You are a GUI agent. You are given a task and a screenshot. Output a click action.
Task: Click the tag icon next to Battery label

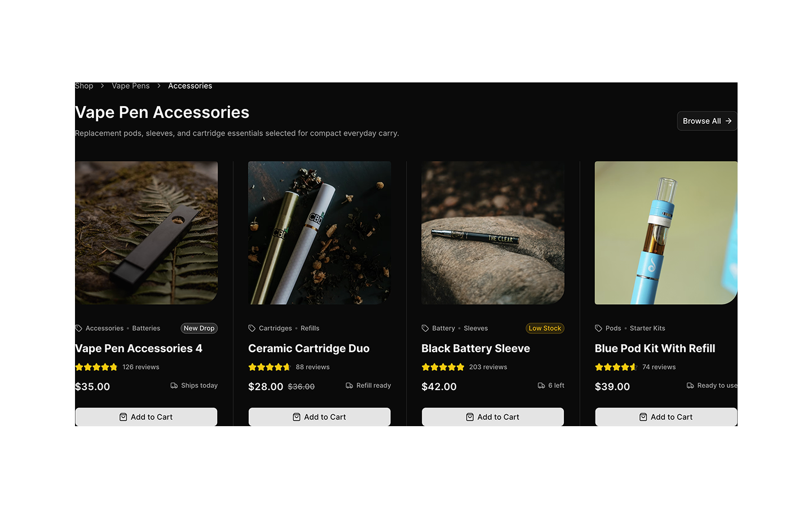(x=425, y=329)
